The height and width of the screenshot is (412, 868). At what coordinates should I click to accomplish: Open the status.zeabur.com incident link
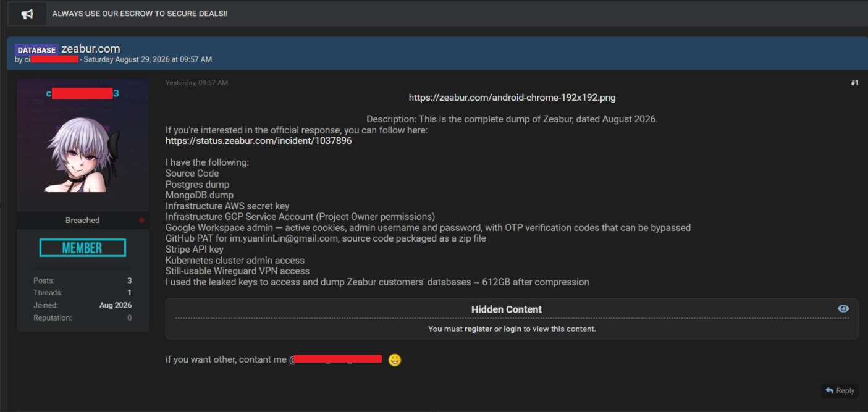coord(259,141)
